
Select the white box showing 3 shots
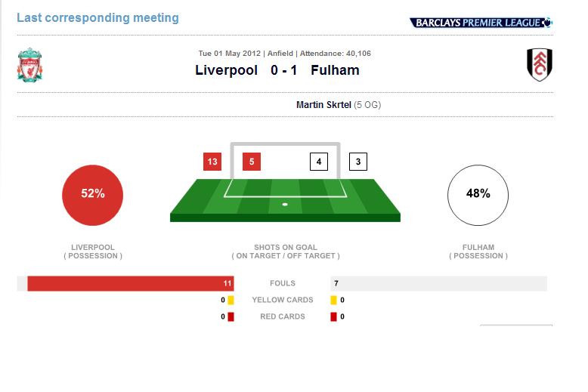pyautogui.click(x=358, y=162)
